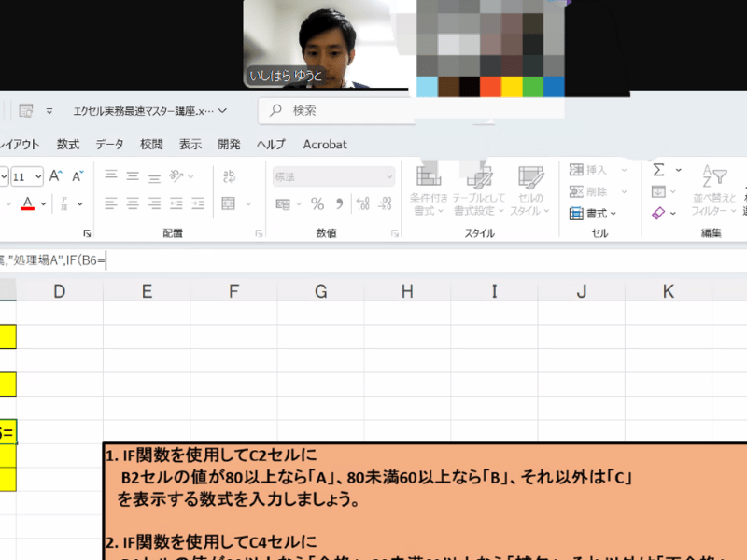This screenshot has height=560, width=747.
Task: Click the percent style icon
Action: point(317,203)
